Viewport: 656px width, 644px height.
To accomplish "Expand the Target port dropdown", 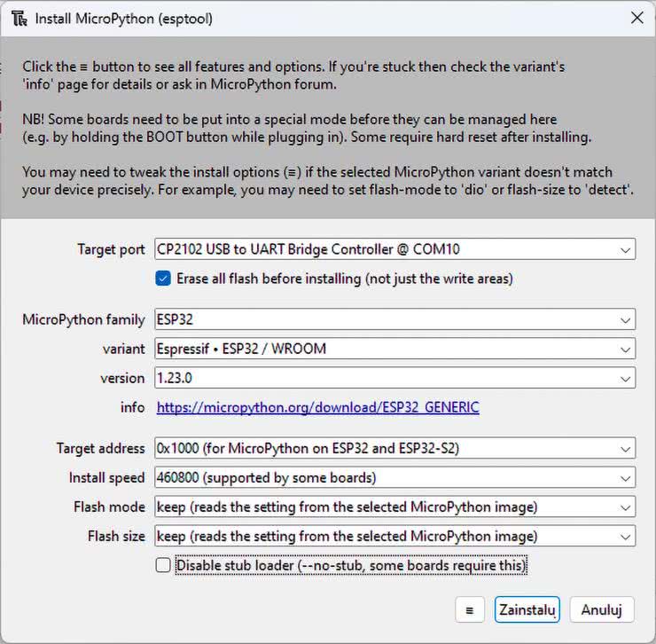I will [x=626, y=250].
